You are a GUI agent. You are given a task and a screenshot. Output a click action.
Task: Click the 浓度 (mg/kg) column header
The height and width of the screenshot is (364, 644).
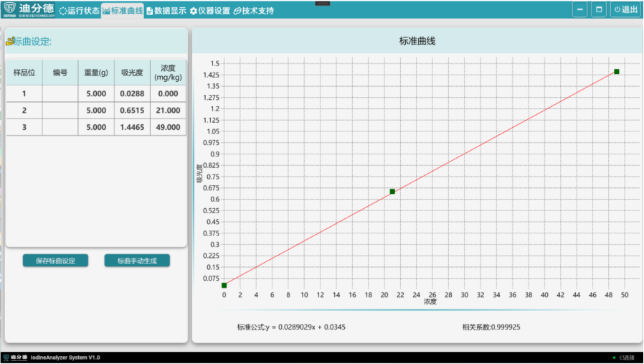click(x=168, y=72)
